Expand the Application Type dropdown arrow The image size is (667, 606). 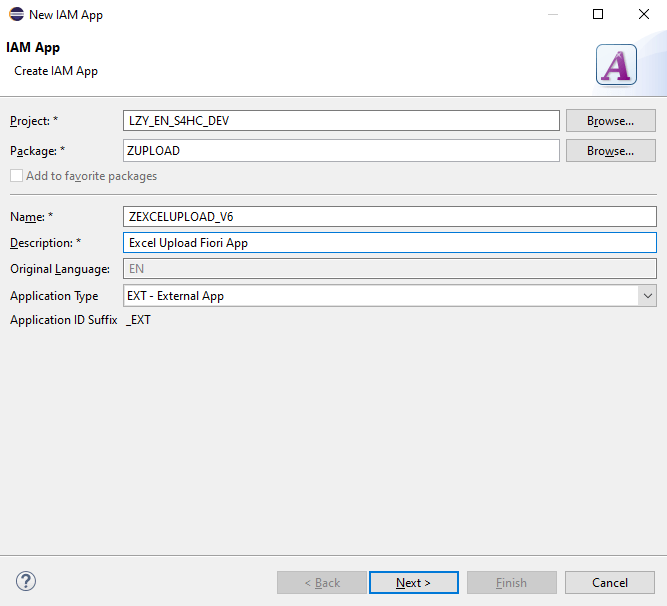(x=647, y=296)
